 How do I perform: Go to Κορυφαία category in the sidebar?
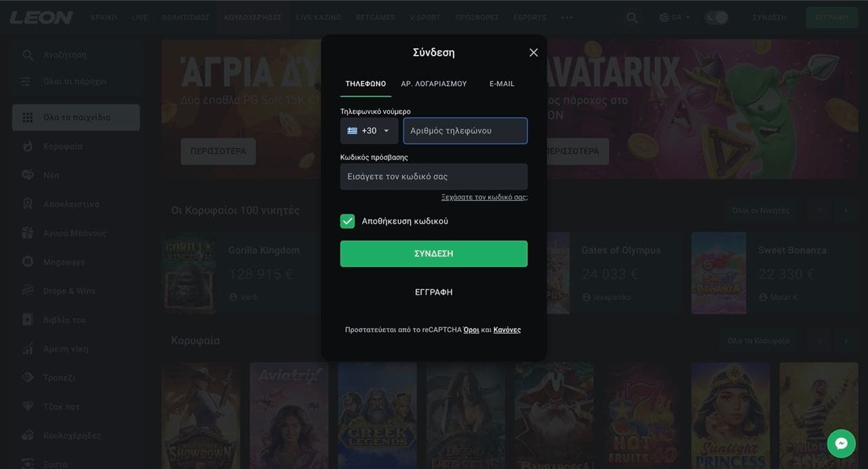click(x=76, y=146)
